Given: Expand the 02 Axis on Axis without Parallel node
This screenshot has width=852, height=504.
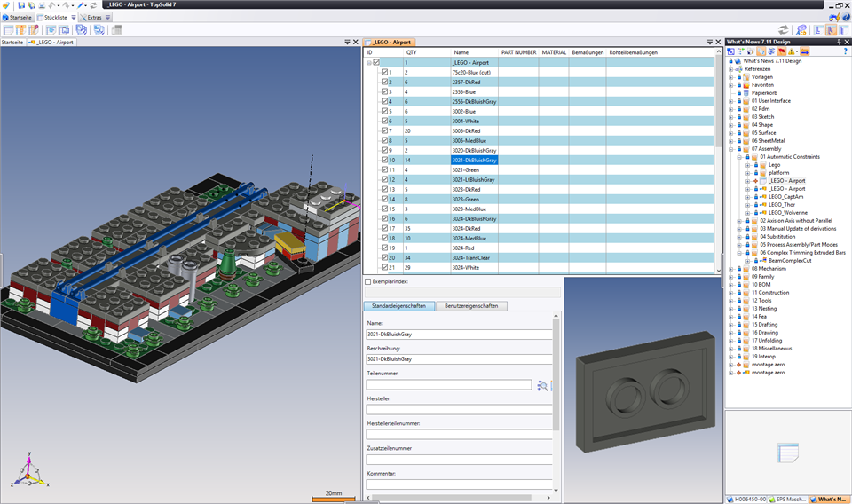Looking at the screenshot, I should tap(739, 221).
